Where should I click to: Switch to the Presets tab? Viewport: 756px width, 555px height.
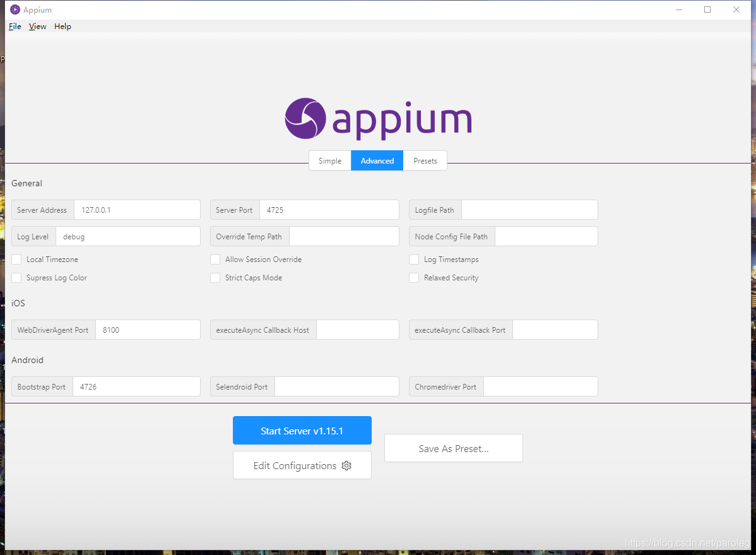click(425, 161)
